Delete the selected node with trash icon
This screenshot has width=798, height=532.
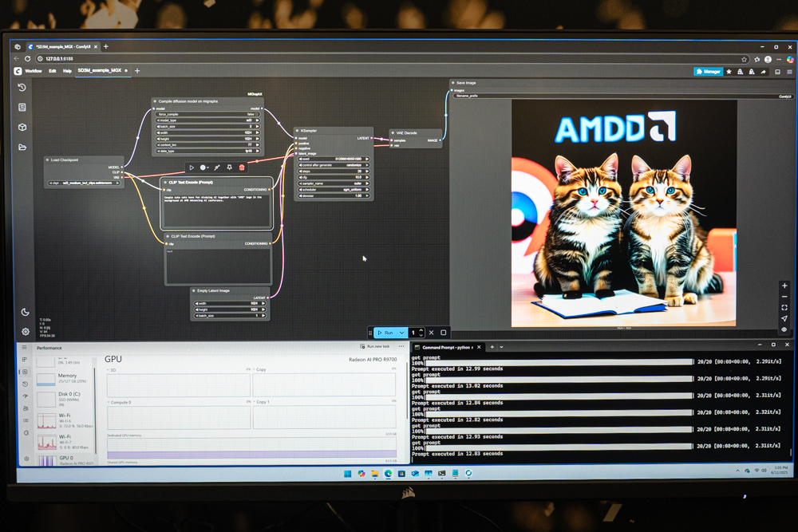coord(242,167)
